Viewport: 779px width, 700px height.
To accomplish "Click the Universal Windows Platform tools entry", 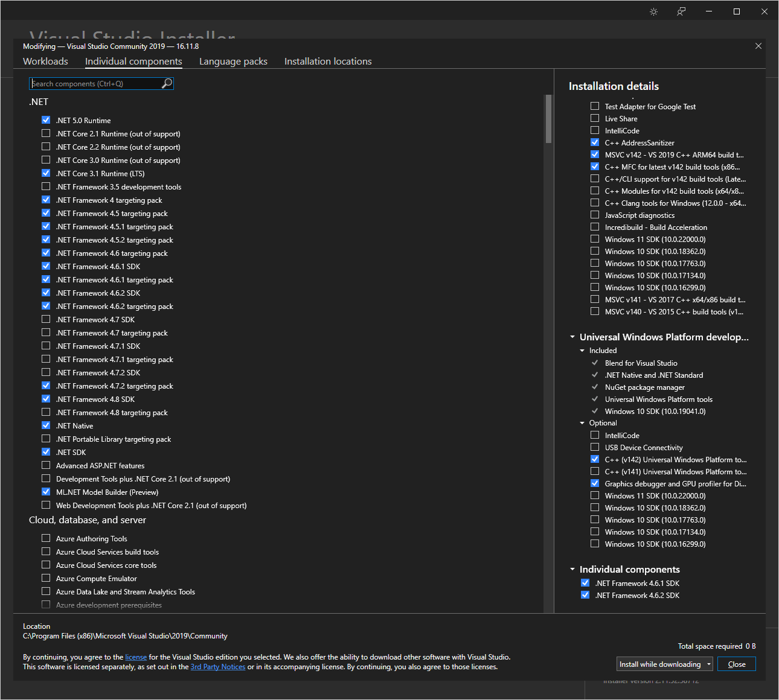I will click(x=659, y=399).
